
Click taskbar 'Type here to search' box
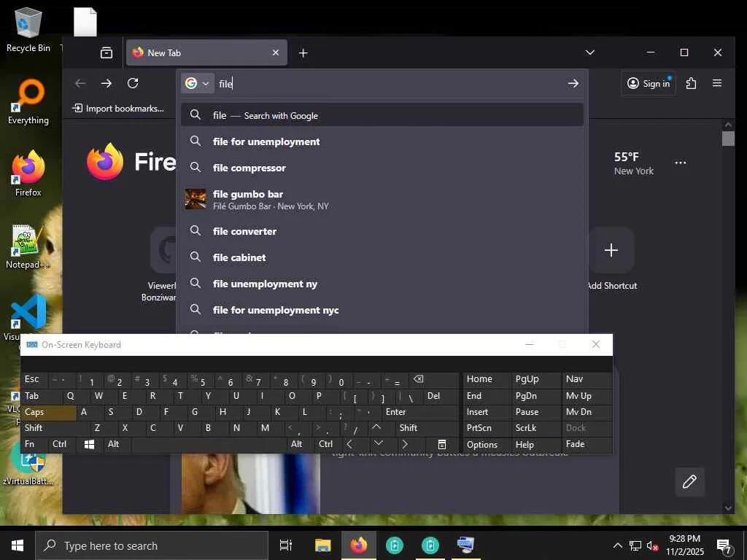152,545
